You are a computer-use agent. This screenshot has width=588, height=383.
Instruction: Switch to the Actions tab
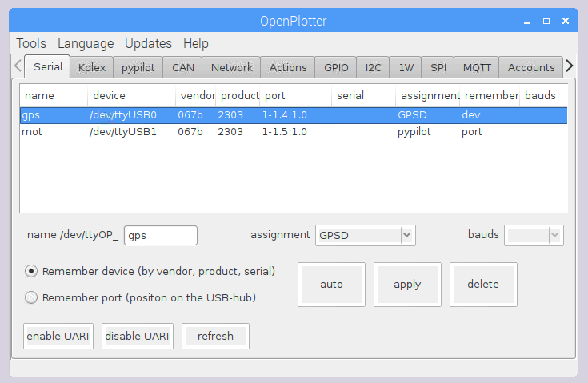(x=288, y=67)
